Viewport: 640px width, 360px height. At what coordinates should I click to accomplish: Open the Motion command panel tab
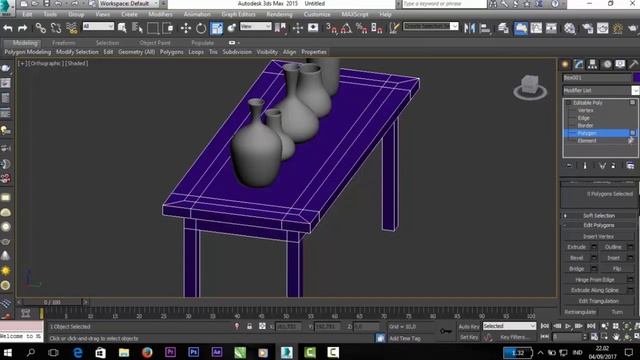(x=607, y=64)
